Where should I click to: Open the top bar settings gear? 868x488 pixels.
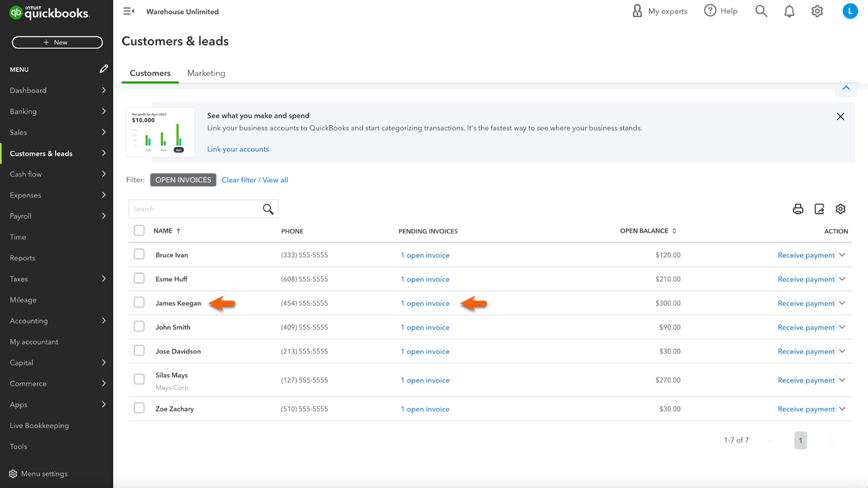coord(817,11)
